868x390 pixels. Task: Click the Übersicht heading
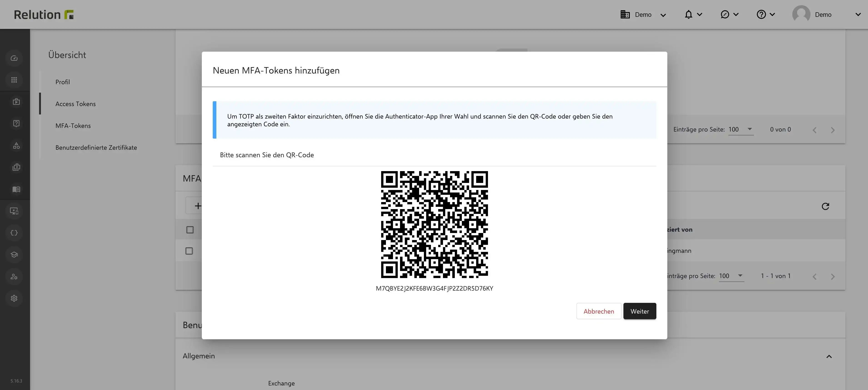(x=67, y=55)
